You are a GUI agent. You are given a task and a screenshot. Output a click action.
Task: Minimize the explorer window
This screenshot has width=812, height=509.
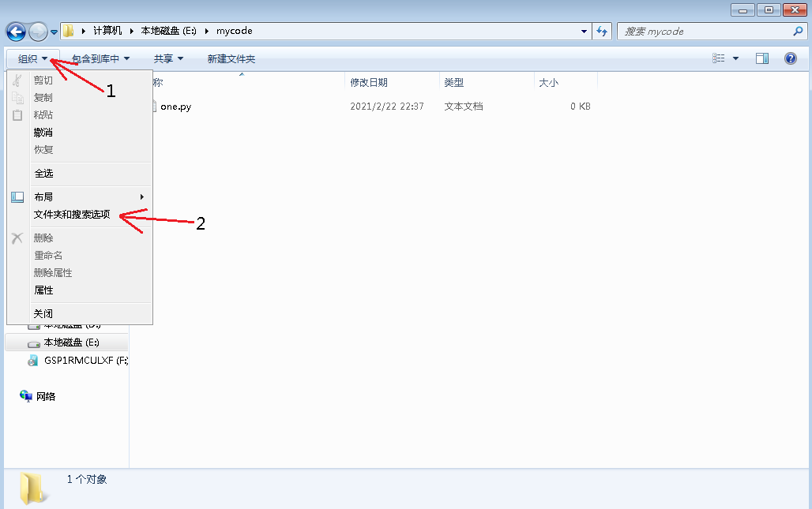(742, 9)
